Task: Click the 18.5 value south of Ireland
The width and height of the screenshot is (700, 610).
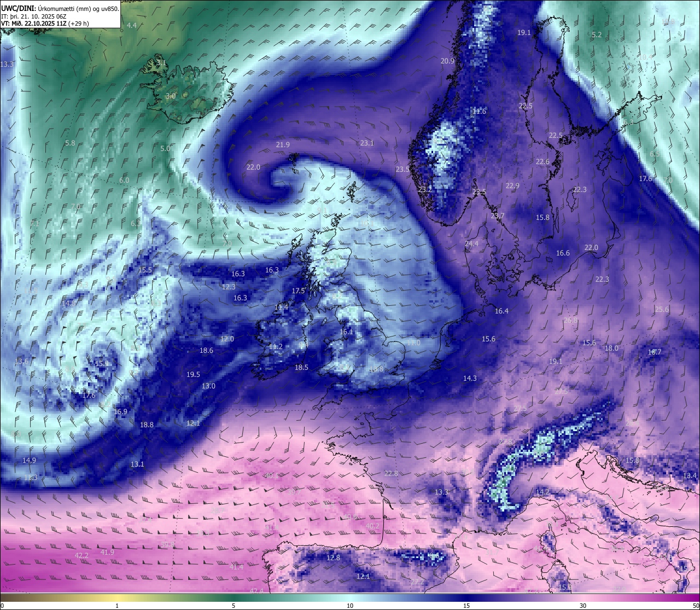Action: [301, 368]
